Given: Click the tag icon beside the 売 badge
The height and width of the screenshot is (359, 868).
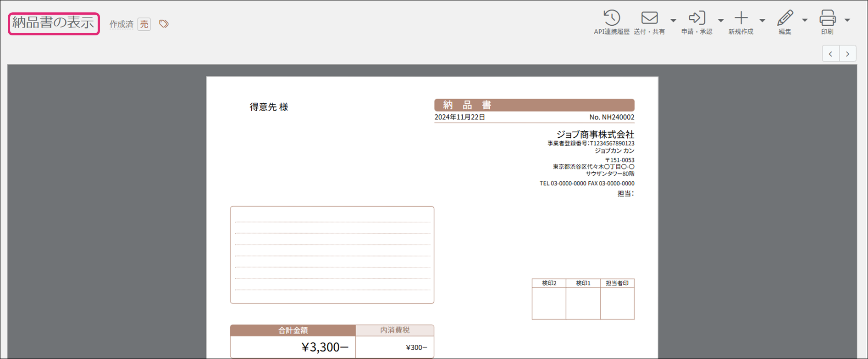Looking at the screenshot, I should tap(164, 24).
